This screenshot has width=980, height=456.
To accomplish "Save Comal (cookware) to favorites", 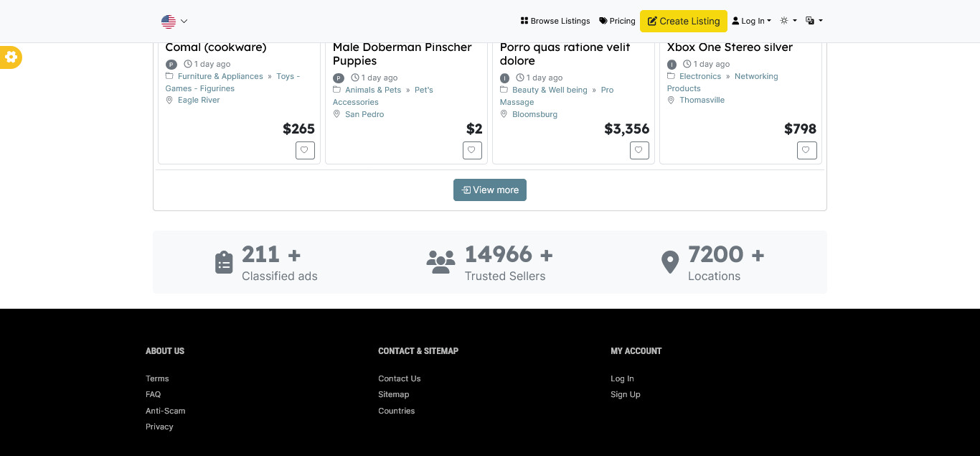I will coord(305,150).
